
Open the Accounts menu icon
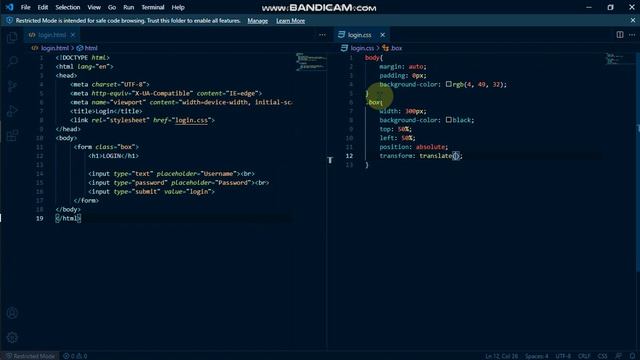pos(12,313)
